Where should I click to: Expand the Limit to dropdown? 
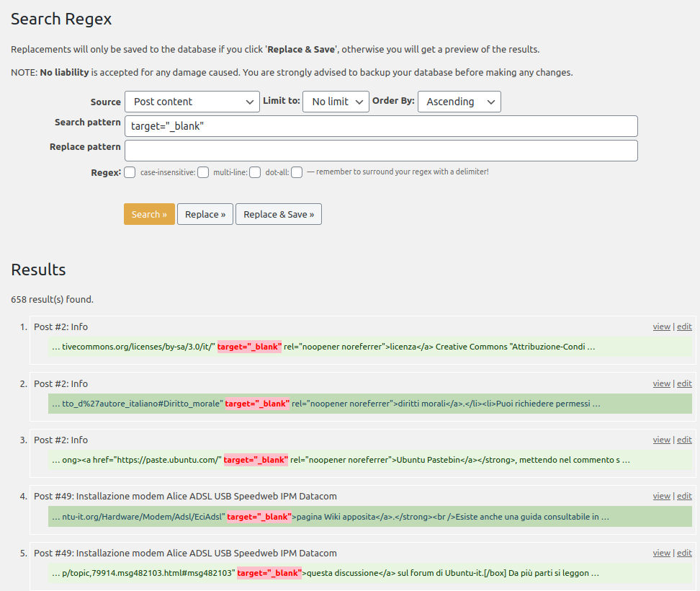click(x=336, y=102)
